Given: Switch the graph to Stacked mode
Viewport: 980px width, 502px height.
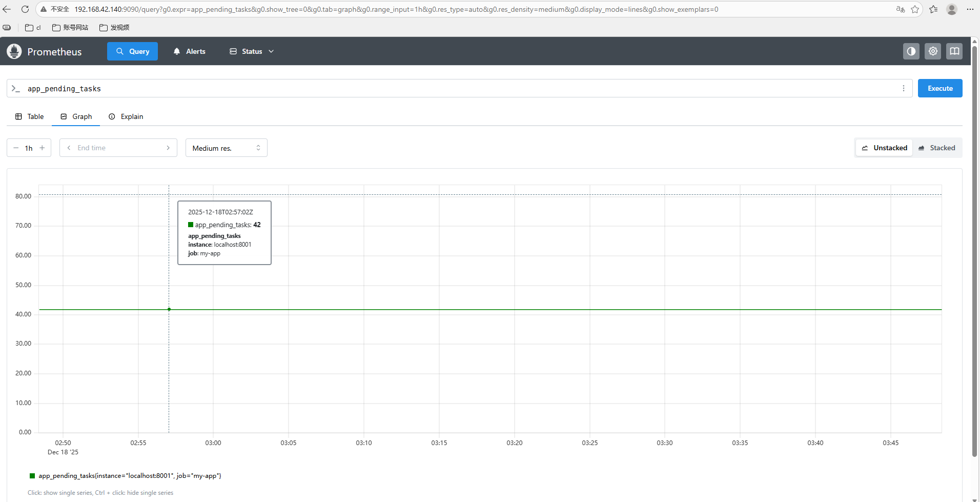Looking at the screenshot, I should 936,148.
